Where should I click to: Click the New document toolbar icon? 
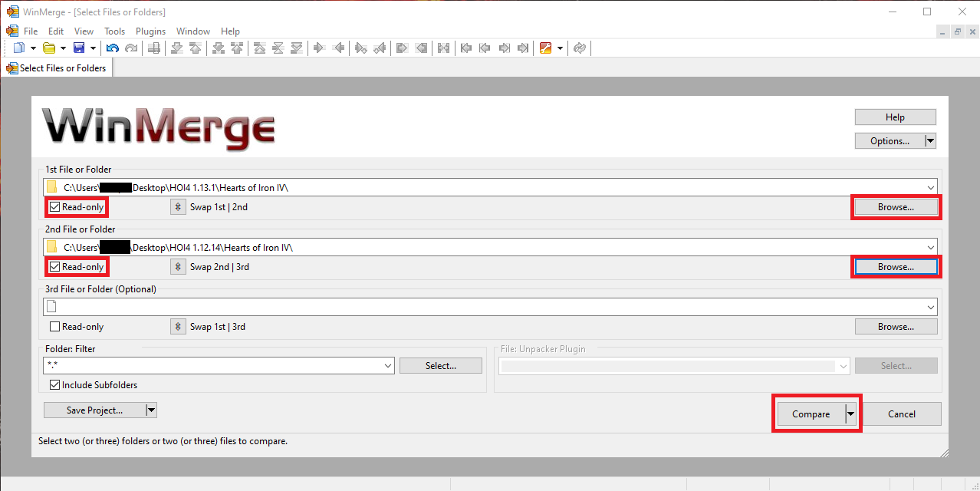[x=19, y=48]
